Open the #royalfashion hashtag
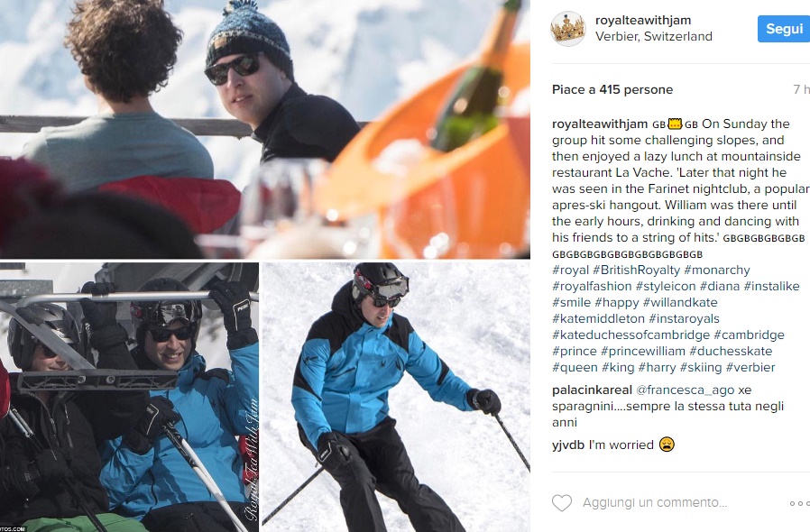This screenshot has width=810, height=532. pos(592,286)
